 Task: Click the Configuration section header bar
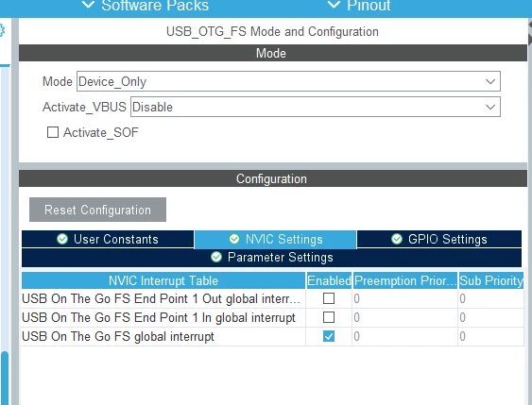click(x=273, y=178)
